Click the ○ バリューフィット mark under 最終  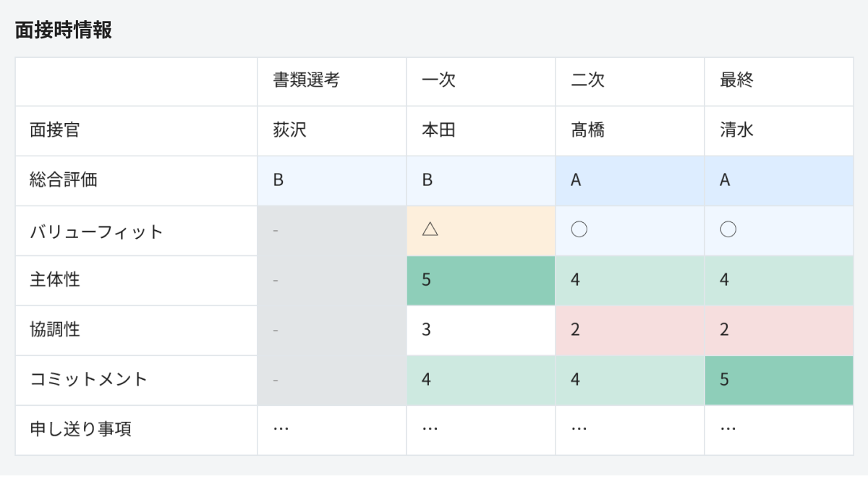pyautogui.click(x=728, y=230)
